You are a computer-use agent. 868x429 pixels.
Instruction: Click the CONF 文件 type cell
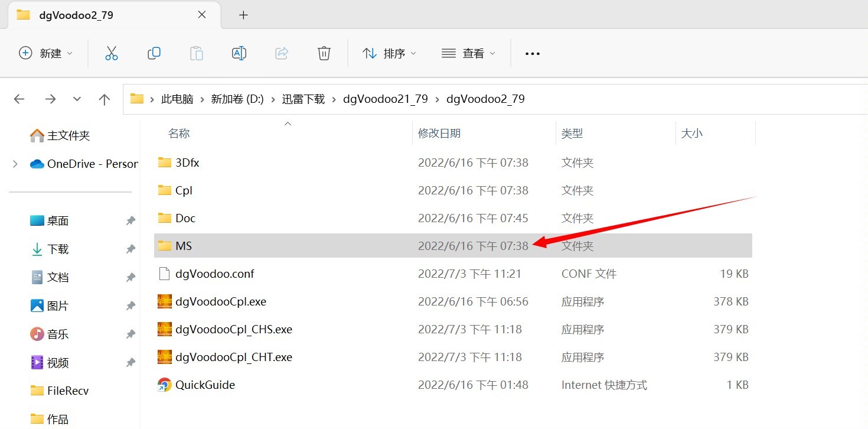pyautogui.click(x=589, y=274)
